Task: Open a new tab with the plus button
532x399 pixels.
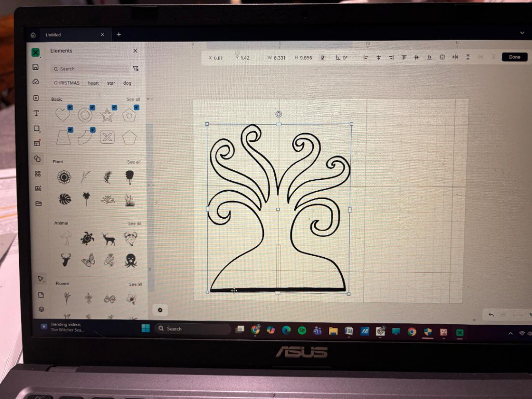Action: point(118,34)
